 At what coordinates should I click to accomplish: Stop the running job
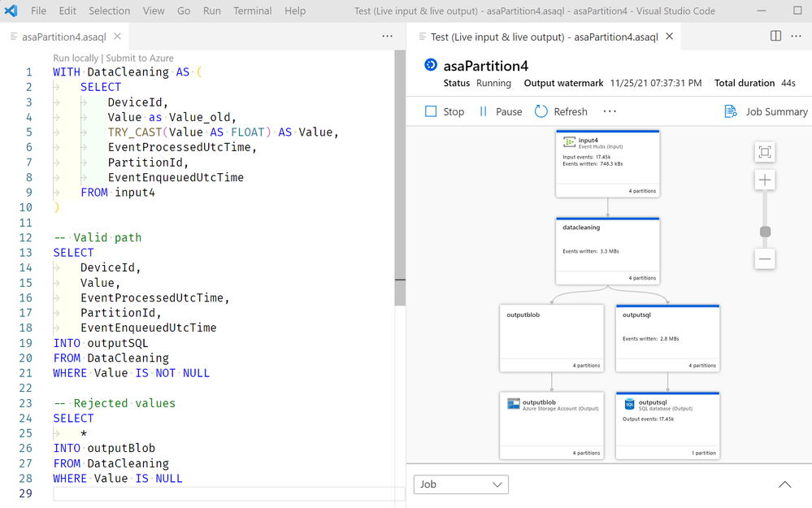(x=445, y=111)
